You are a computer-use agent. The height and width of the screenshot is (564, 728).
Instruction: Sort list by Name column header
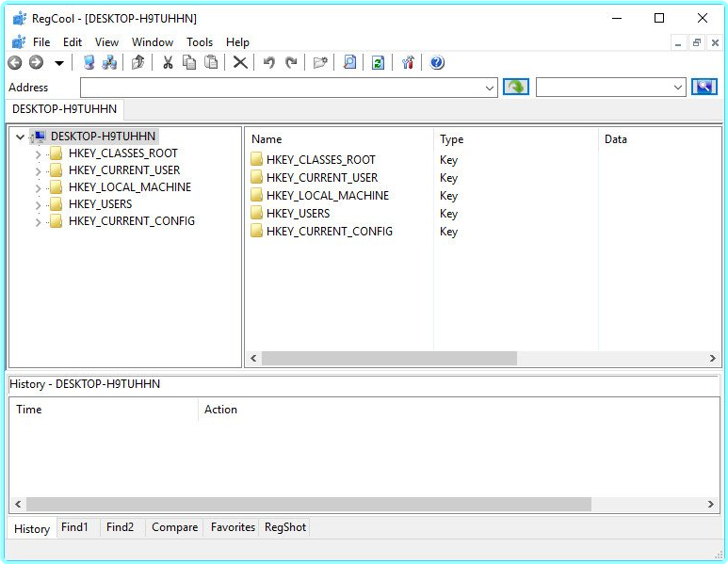[339, 139]
